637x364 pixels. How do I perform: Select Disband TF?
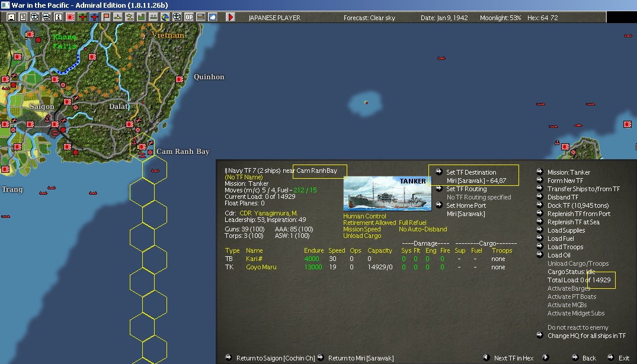563,197
